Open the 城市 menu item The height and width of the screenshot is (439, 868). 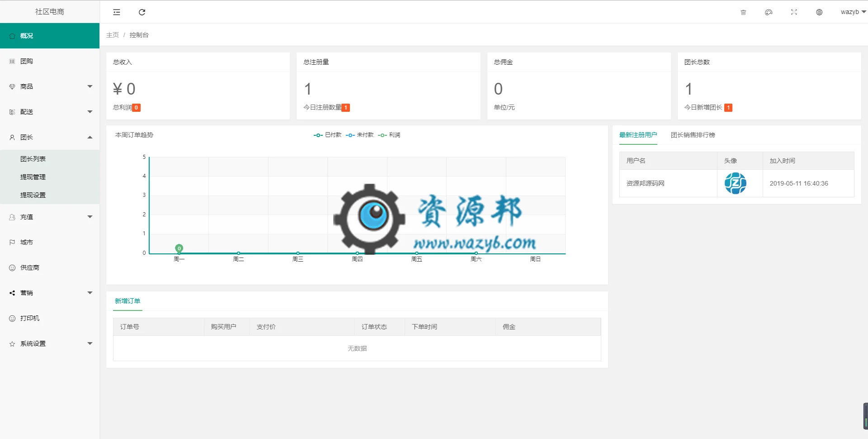(x=50, y=242)
